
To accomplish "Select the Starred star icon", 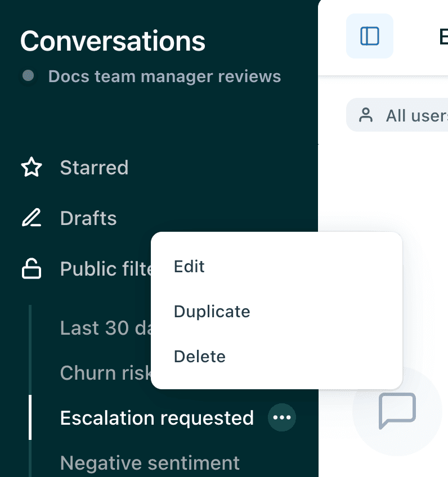I will pyautogui.click(x=32, y=167).
